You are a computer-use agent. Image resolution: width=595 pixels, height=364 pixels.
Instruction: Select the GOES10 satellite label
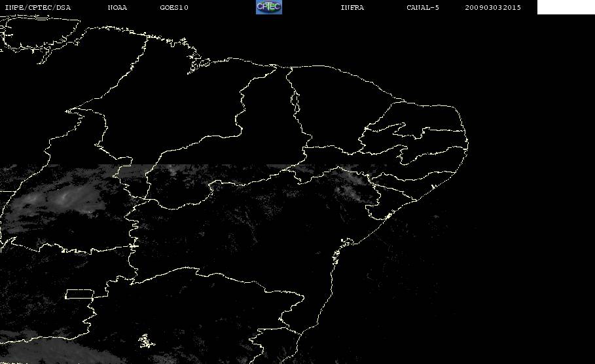pos(174,7)
